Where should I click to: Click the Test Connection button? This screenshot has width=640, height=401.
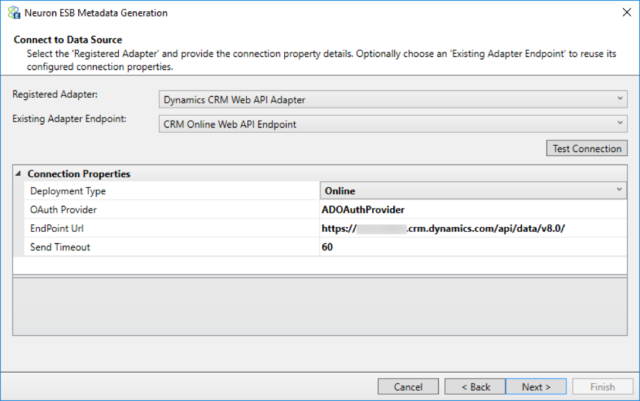(587, 148)
